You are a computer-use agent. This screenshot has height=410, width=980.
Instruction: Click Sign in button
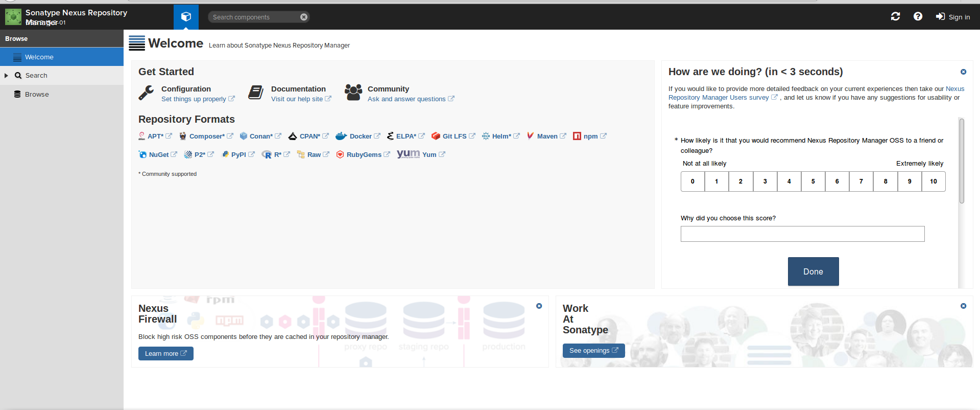point(953,17)
